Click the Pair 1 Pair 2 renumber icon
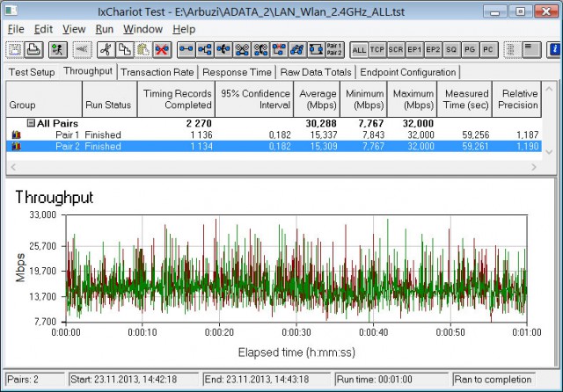This screenshot has height=392, width=563. coord(334,50)
